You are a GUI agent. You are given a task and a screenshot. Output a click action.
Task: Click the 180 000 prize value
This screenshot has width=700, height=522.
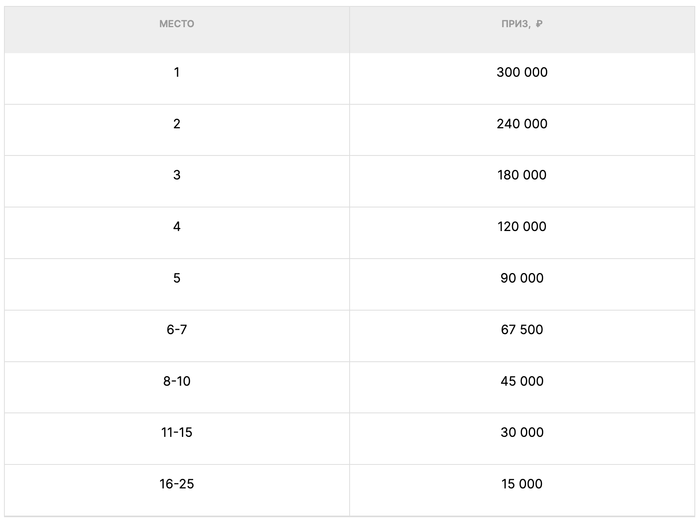pos(522,175)
